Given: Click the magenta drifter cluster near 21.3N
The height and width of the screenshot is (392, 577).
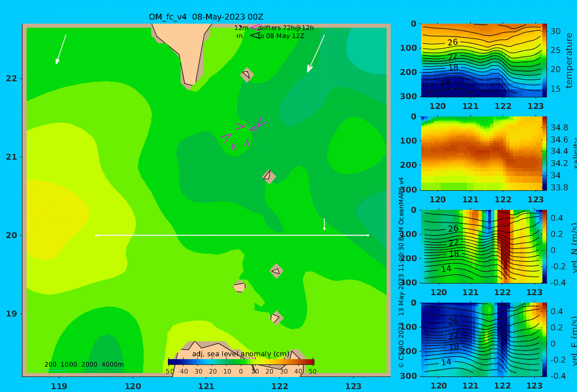Looking at the screenshot, I should [x=243, y=134].
